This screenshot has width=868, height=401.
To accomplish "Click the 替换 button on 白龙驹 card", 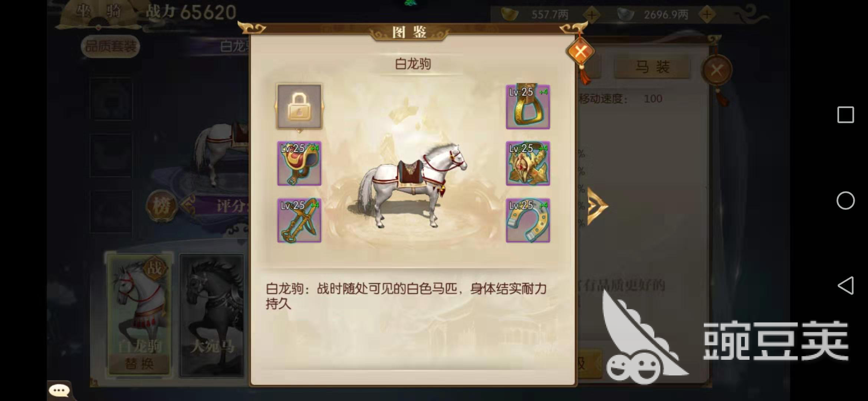I will 139,363.
